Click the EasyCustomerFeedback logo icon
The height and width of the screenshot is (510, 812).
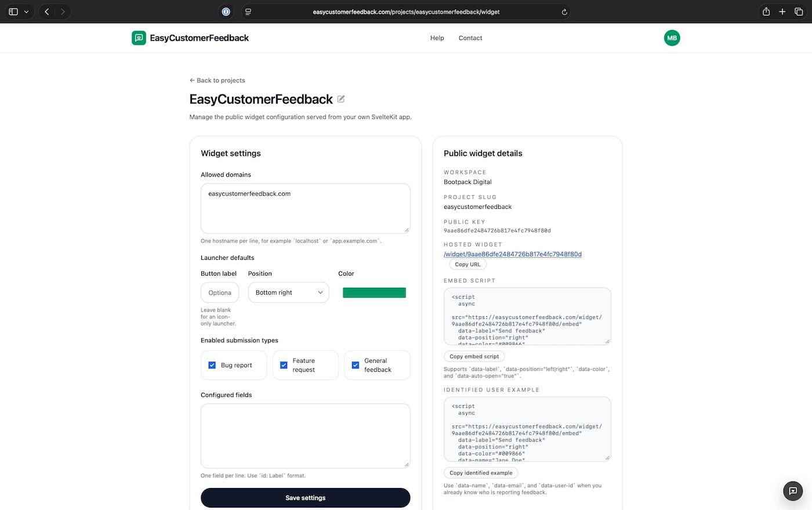pos(138,37)
